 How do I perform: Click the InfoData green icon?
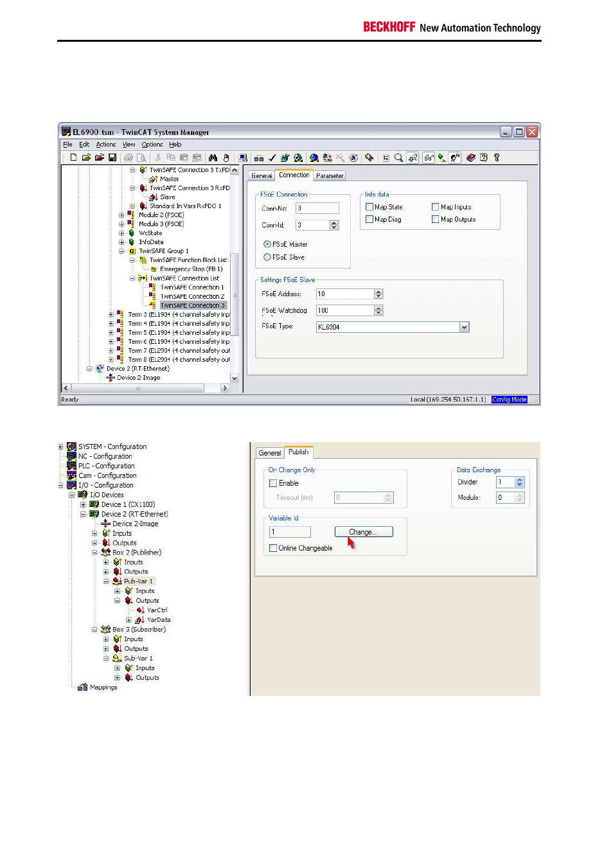tap(132, 242)
